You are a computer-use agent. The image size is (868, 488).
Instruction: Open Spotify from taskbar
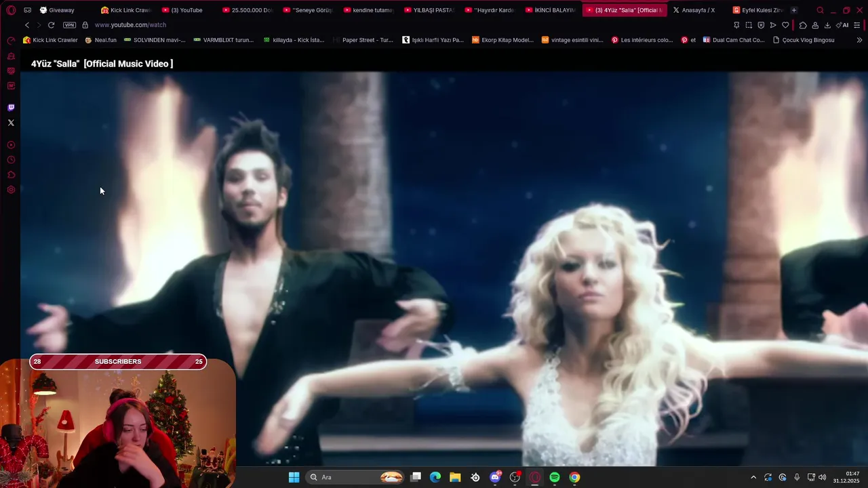[x=555, y=477]
